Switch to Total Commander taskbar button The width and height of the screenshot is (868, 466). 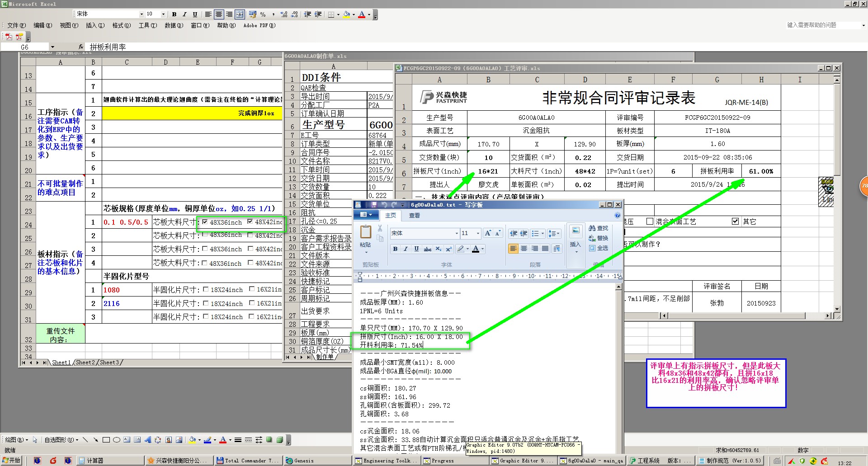tap(248, 461)
